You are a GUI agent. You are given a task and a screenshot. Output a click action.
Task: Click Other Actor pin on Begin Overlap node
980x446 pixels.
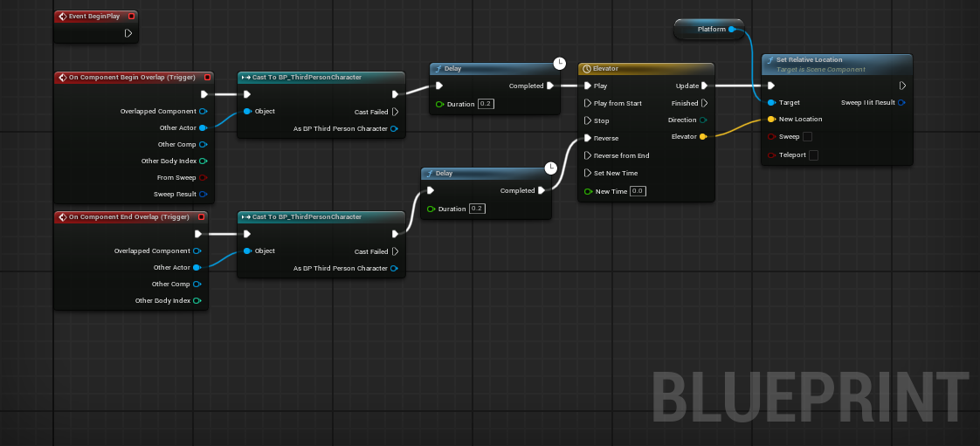(203, 128)
